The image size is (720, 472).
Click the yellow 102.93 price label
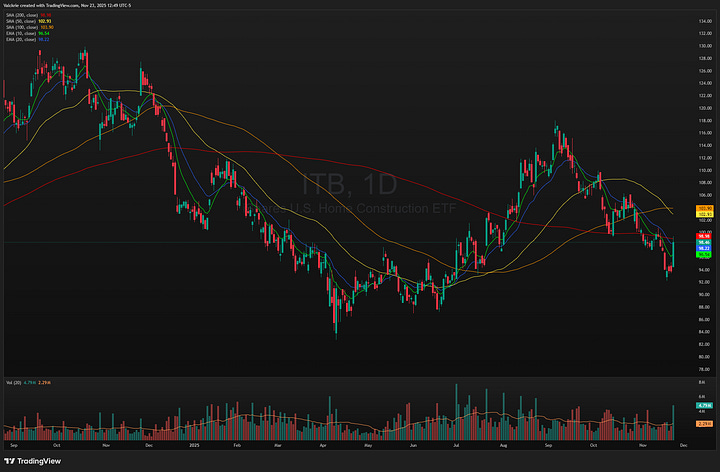(704, 214)
